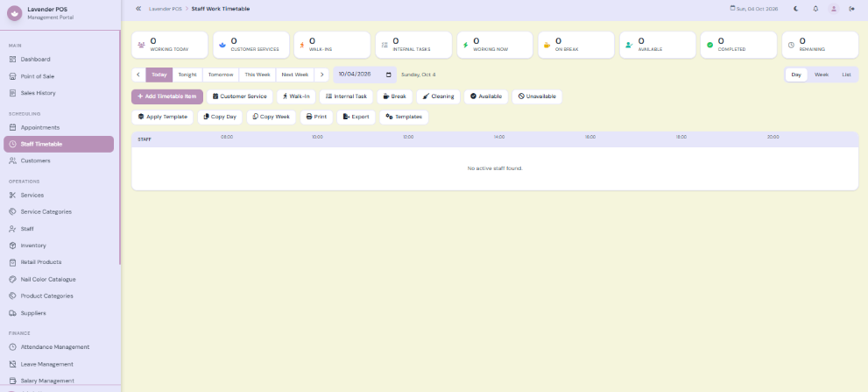868x392 pixels.
Task: Select the Tomorrow range button
Action: 221,75
